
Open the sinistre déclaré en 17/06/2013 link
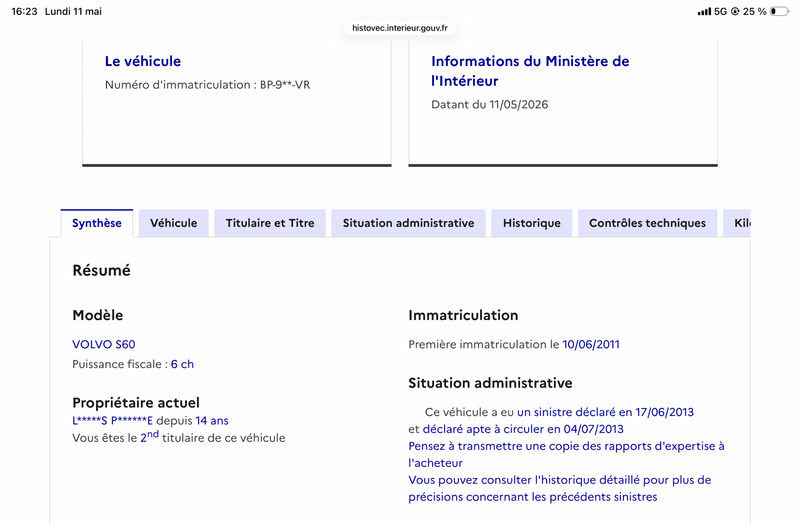coord(605,412)
